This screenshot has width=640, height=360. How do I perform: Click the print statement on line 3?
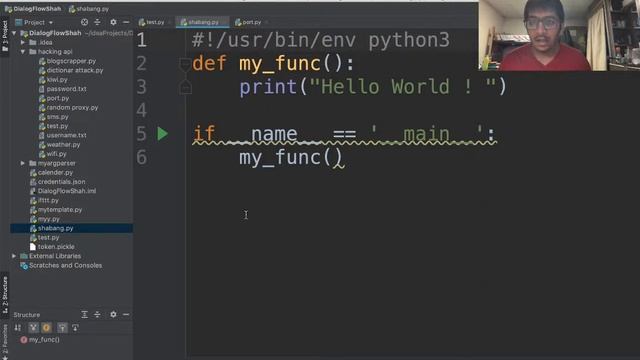point(373,87)
